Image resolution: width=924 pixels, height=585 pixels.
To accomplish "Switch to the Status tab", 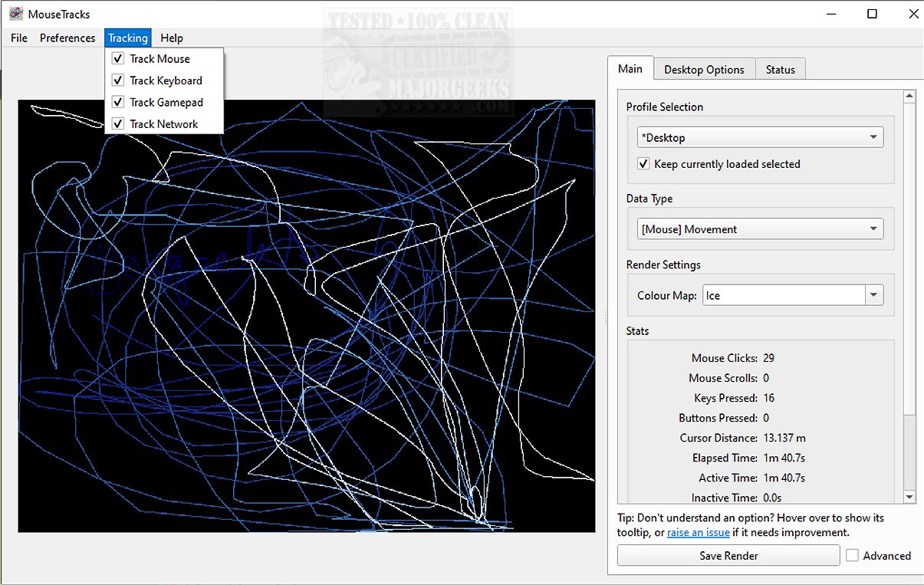I will tap(780, 70).
